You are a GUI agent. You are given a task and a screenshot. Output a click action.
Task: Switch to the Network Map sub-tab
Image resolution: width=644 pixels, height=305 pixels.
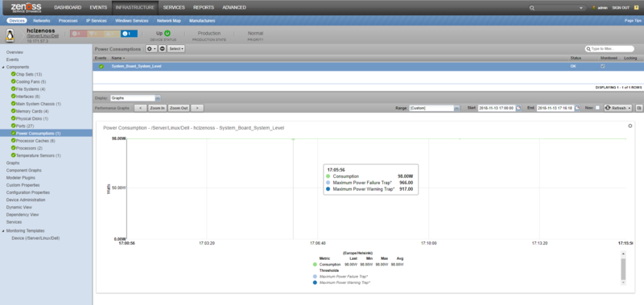(x=169, y=21)
